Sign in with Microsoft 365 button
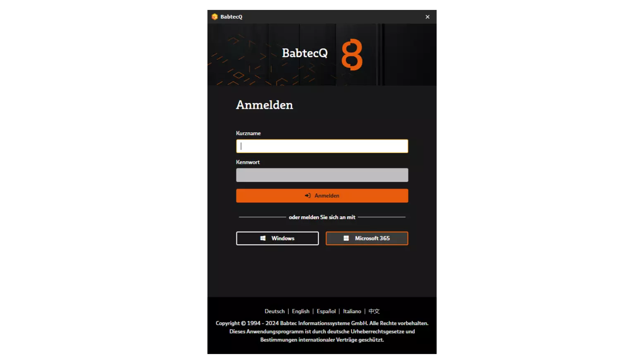 367,238
